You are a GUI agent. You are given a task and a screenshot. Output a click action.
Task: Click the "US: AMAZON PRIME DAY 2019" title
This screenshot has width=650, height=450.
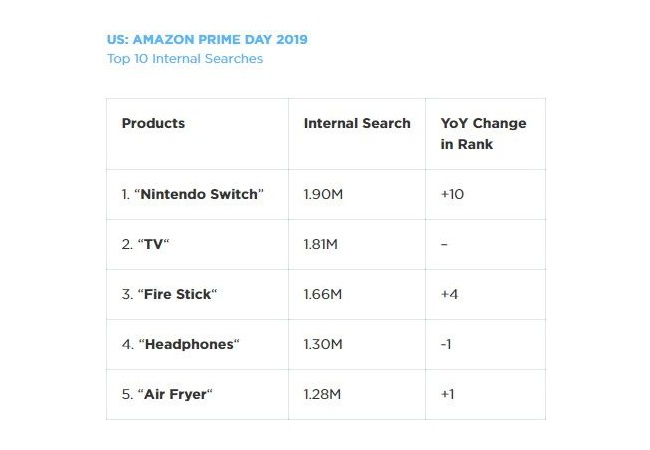tap(207, 40)
